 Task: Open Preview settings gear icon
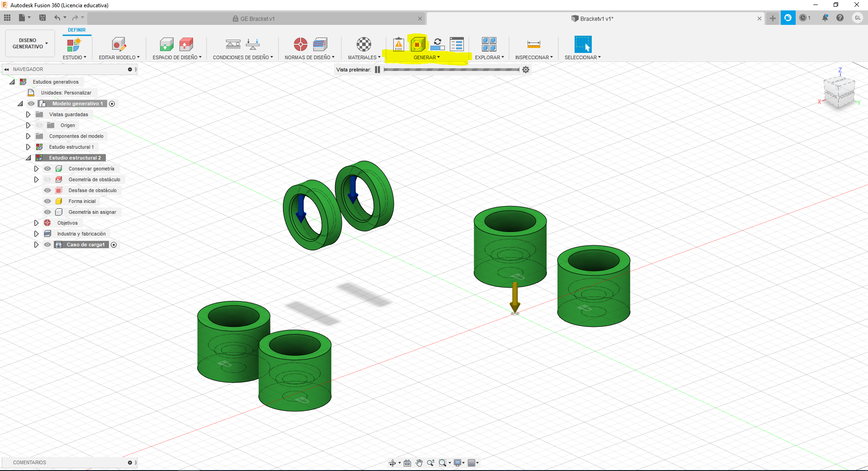(x=526, y=70)
